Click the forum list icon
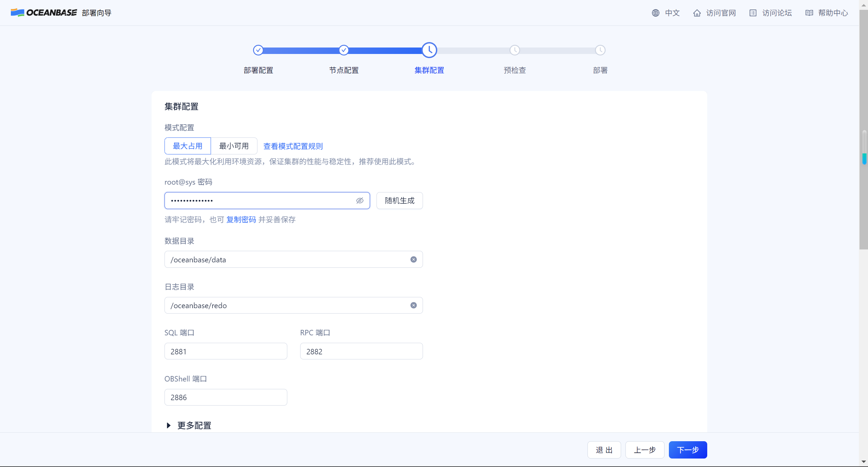The image size is (868, 467). (753, 13)
